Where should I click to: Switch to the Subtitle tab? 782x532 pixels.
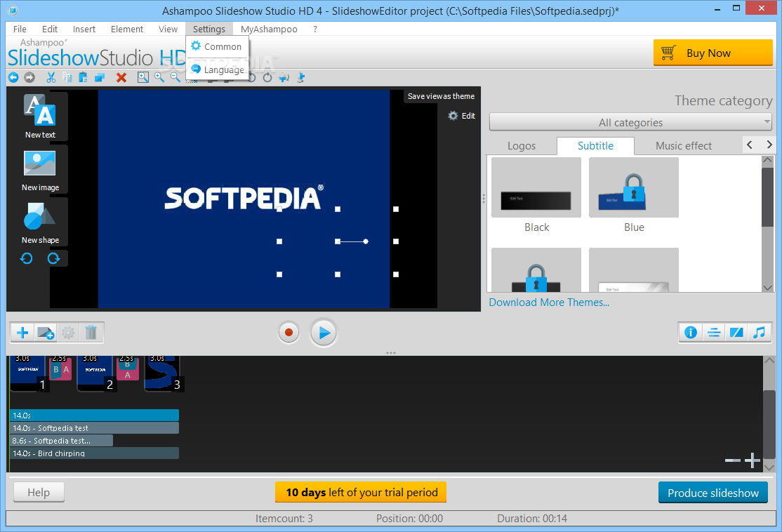click(595, 145)
